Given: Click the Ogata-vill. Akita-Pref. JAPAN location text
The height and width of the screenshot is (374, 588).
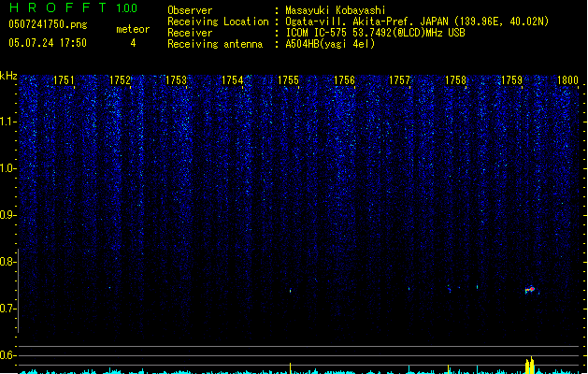Looking at the screenshot, I should coord(417,22).
